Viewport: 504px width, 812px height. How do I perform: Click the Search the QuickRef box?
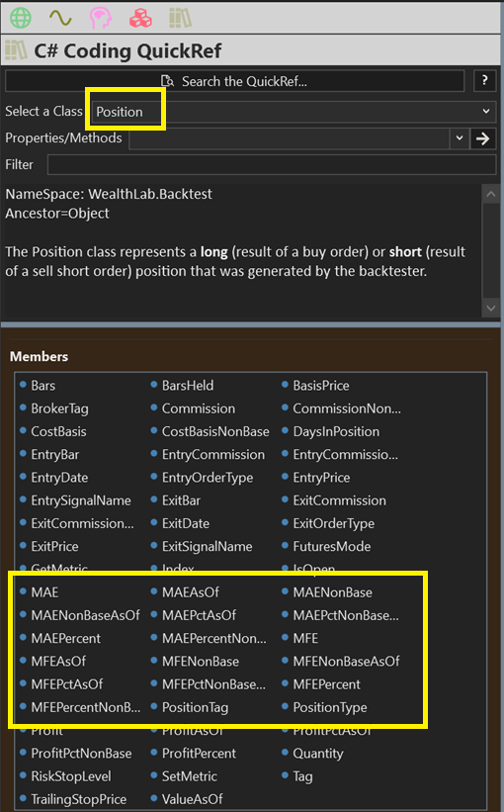[235, 81]
